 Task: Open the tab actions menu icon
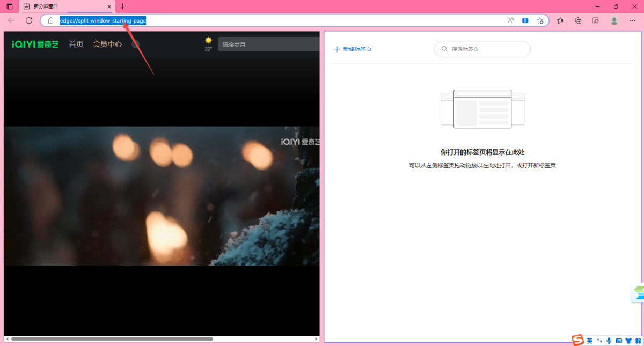click(10, 6)
